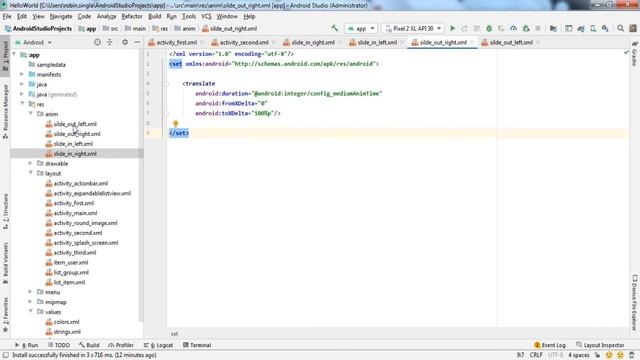
Task: Expand the menu folder
Action: 31,292
